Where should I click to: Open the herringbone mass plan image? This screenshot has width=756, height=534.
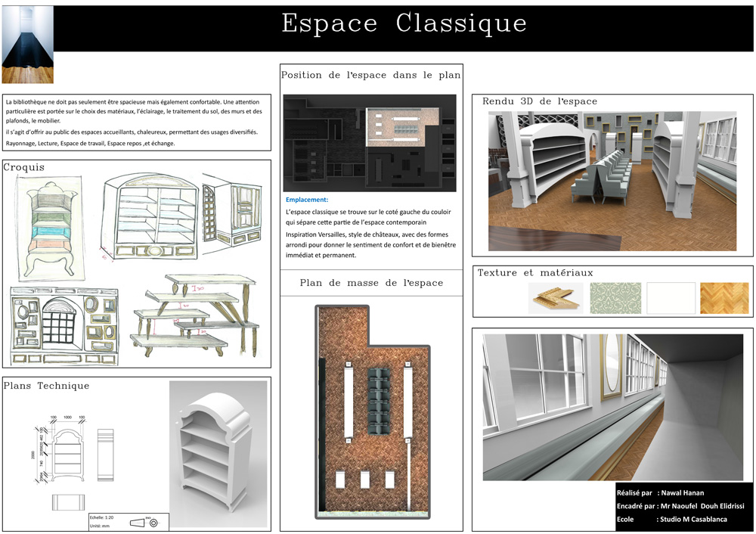click(372, 412)
